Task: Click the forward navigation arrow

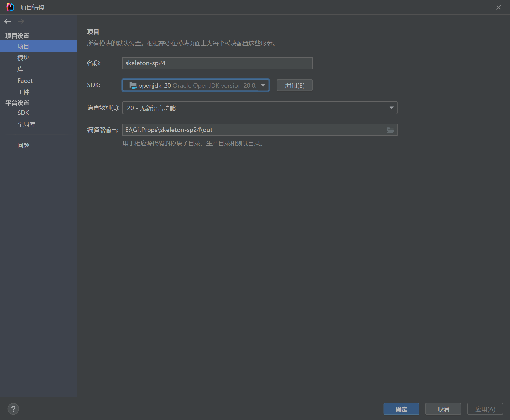Action: click(x=21, y=21)
